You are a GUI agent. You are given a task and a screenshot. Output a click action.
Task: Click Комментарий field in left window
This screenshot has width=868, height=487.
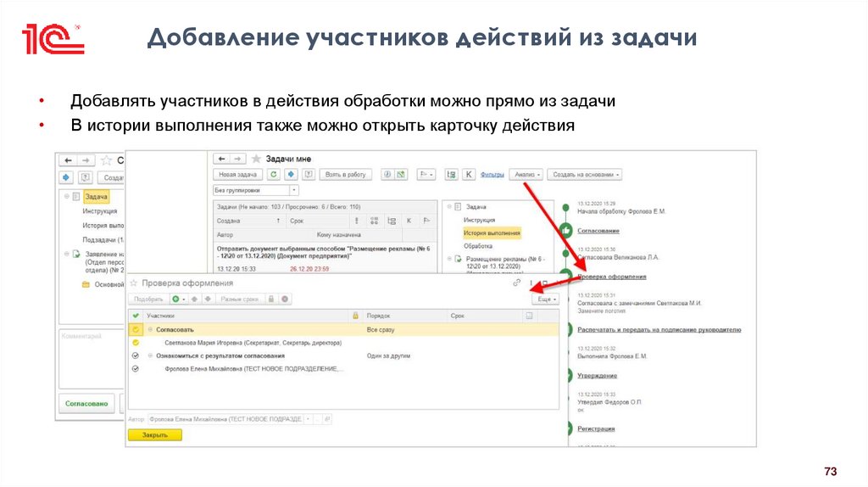pyautogui.click(x=92, y=359)
